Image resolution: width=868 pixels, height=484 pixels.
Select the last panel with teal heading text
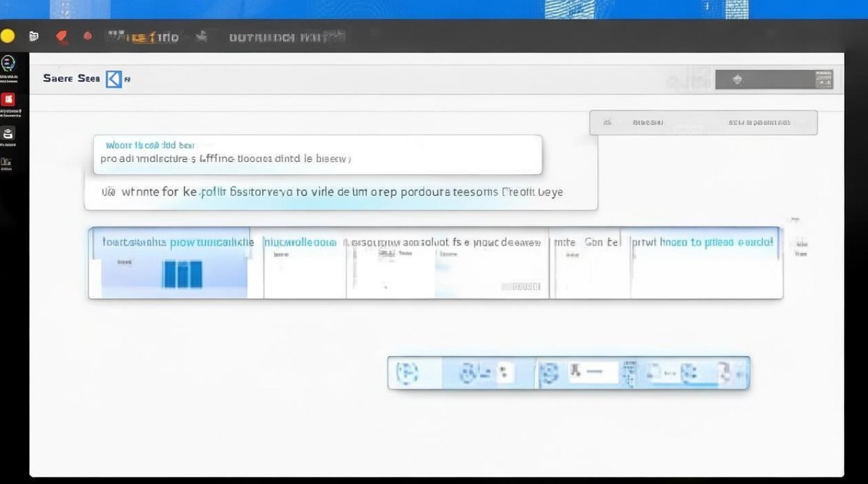(x=706, y=265)
